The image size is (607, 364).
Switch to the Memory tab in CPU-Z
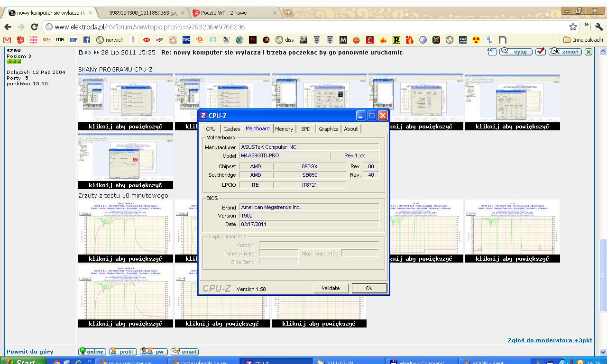coord(284,129)
